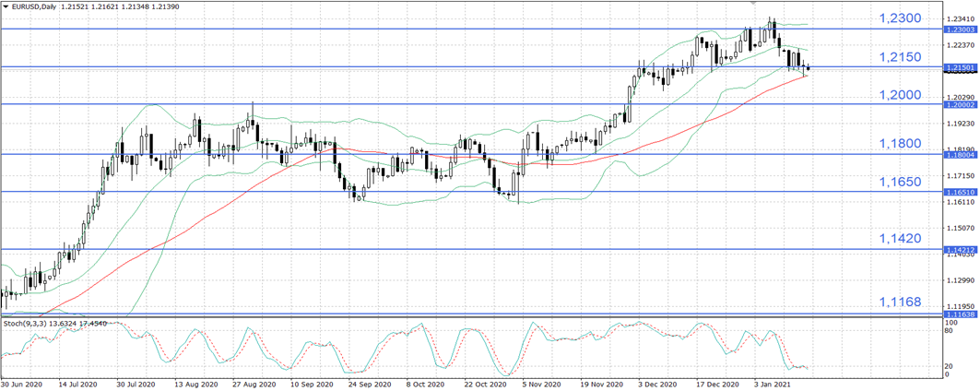
Task: Select the 1.21501 price tag on axis
Action: [961, 67]
